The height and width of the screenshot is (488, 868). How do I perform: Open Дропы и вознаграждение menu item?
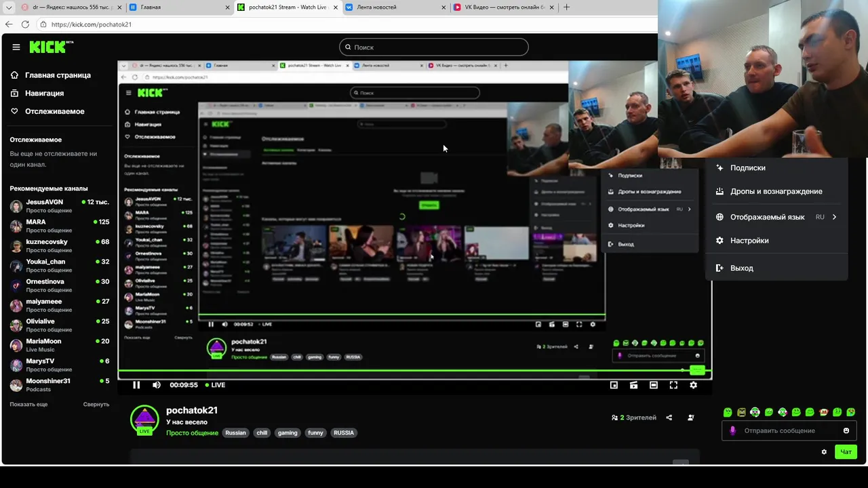tap(776, 192)
